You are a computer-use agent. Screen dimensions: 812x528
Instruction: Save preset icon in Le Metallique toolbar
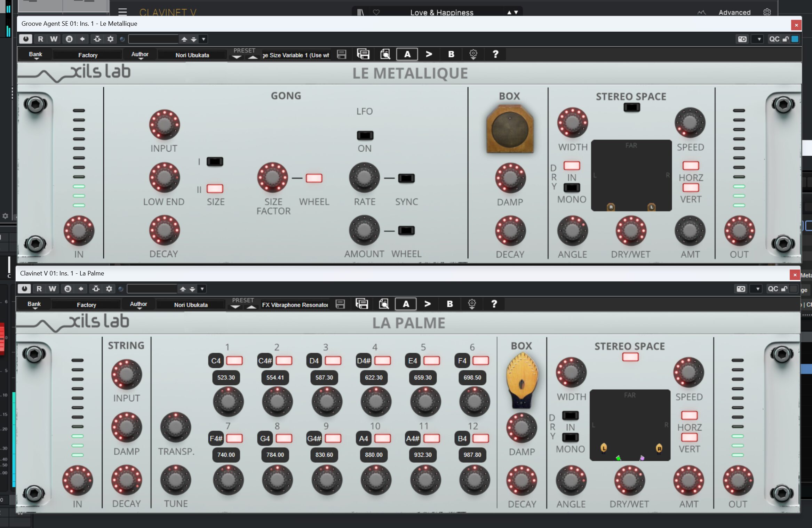click(x=342, y=54)
